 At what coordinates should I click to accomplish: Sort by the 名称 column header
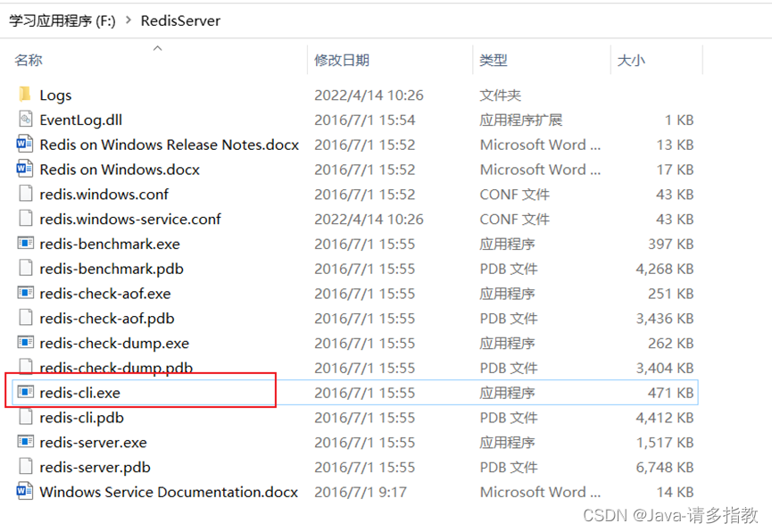coord(29,60)
